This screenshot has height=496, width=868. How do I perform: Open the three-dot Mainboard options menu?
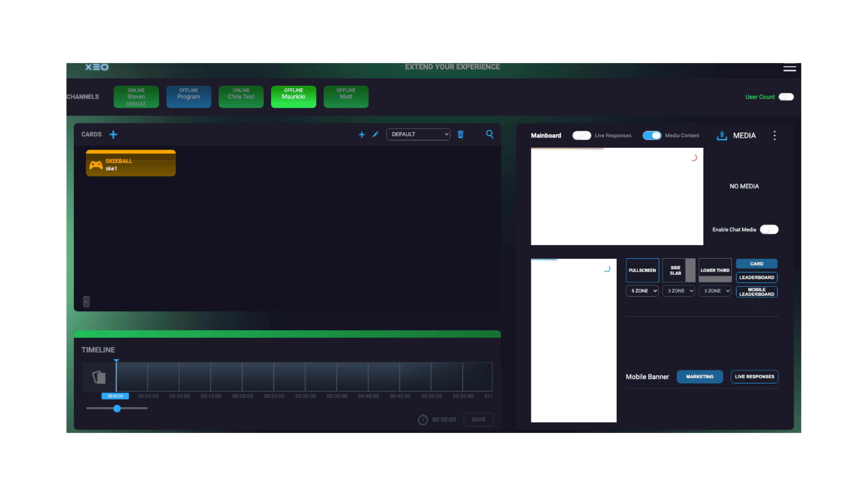click(774, 135)
